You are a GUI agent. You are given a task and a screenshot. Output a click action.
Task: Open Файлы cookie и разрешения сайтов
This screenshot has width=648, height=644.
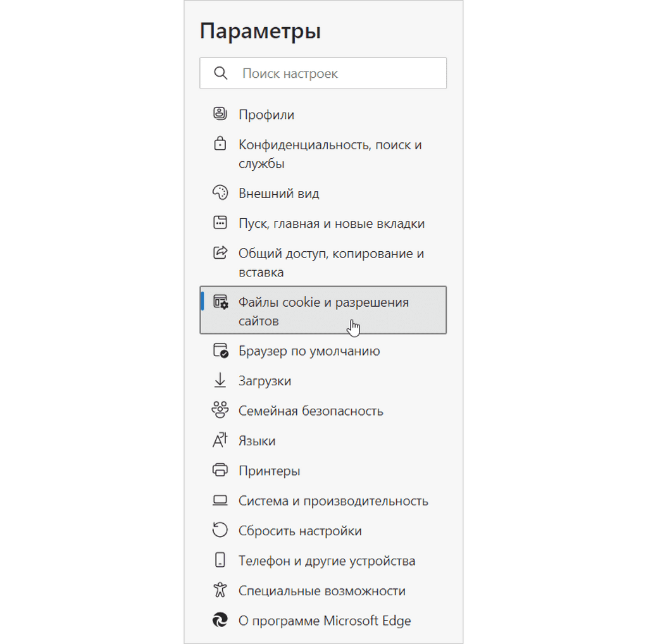[323, 311]
